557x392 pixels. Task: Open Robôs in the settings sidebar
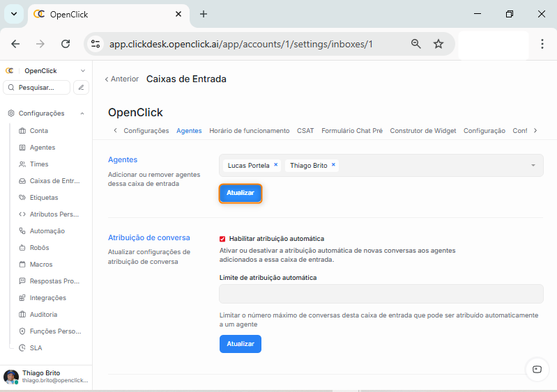click(x=39, y=248)
